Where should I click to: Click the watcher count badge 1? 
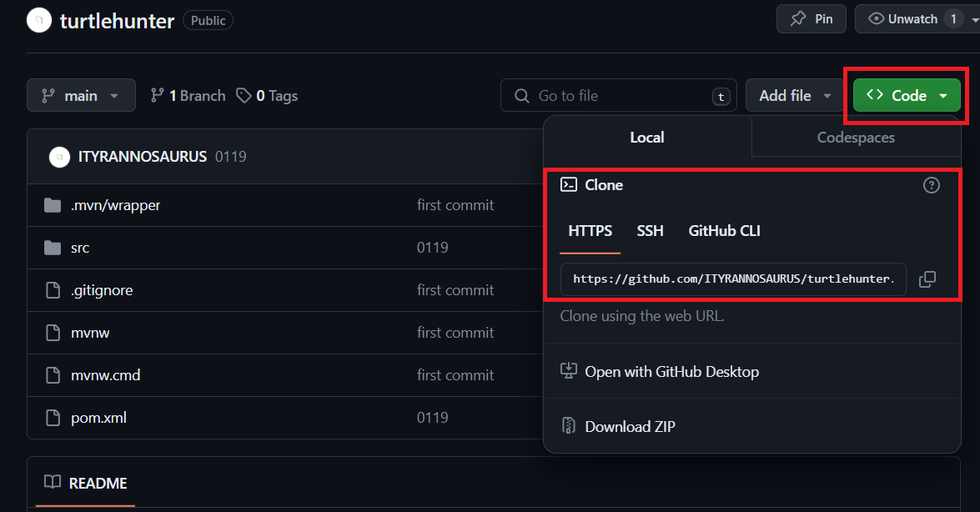[953, 18]
